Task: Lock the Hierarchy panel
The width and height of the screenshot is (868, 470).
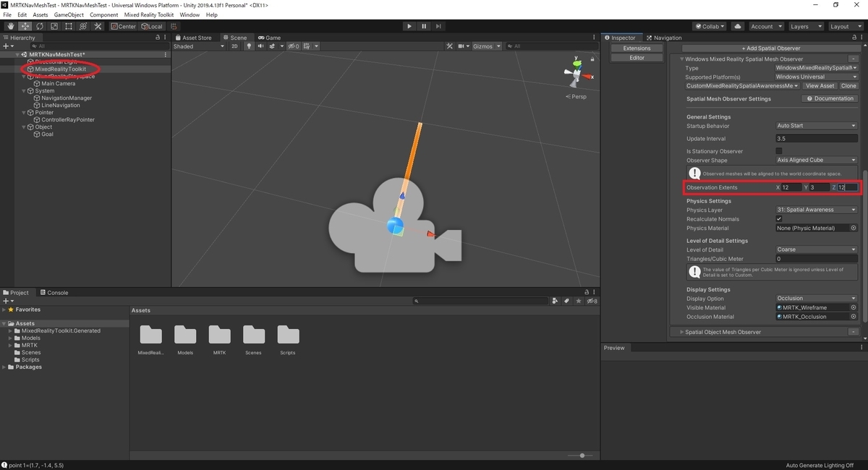Action: coord(158,38)
